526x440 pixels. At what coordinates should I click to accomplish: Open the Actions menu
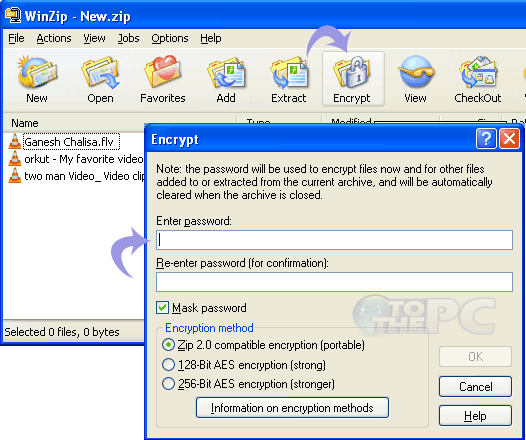click(54, 38)
